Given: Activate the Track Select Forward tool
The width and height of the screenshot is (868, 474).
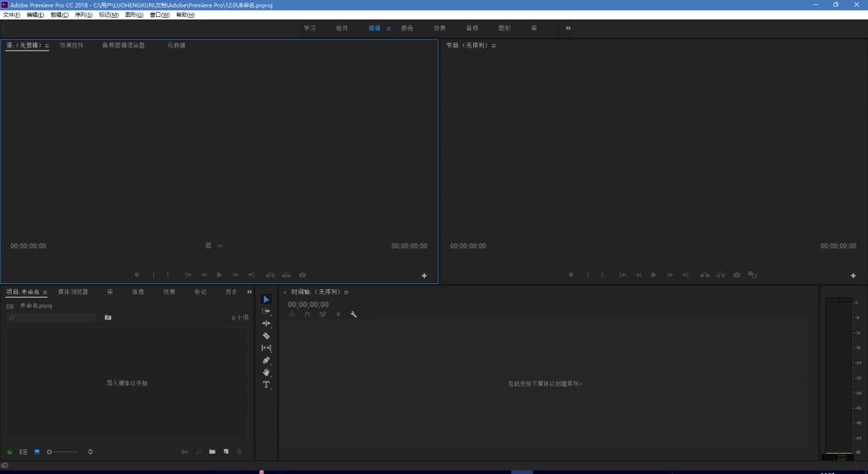Looking at the screenshot, I should pyautogui.click(x=266, y=311).
